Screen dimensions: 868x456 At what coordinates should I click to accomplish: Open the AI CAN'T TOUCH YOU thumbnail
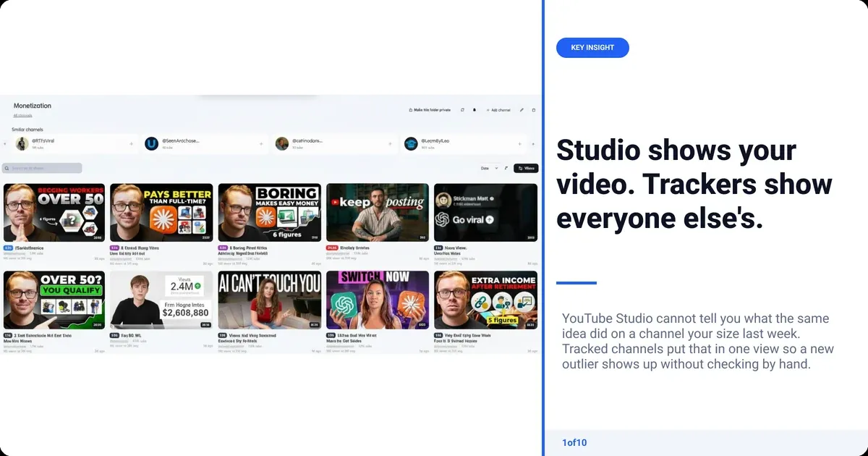tap(269, 300)
